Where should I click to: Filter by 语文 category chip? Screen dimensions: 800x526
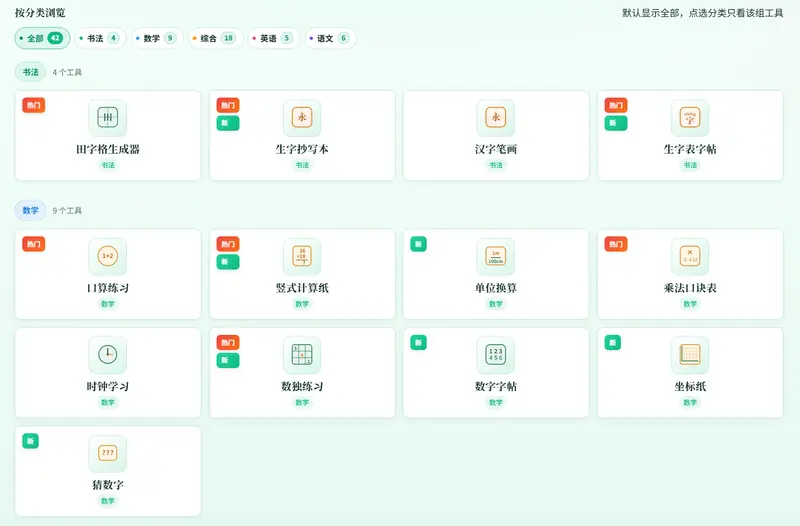pos(330,38)
